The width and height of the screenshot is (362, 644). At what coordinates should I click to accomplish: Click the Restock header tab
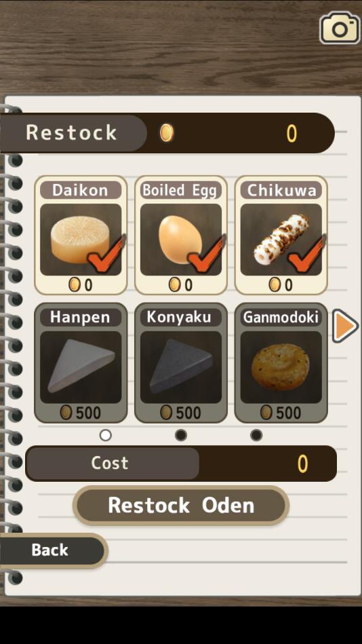(73, 133)
